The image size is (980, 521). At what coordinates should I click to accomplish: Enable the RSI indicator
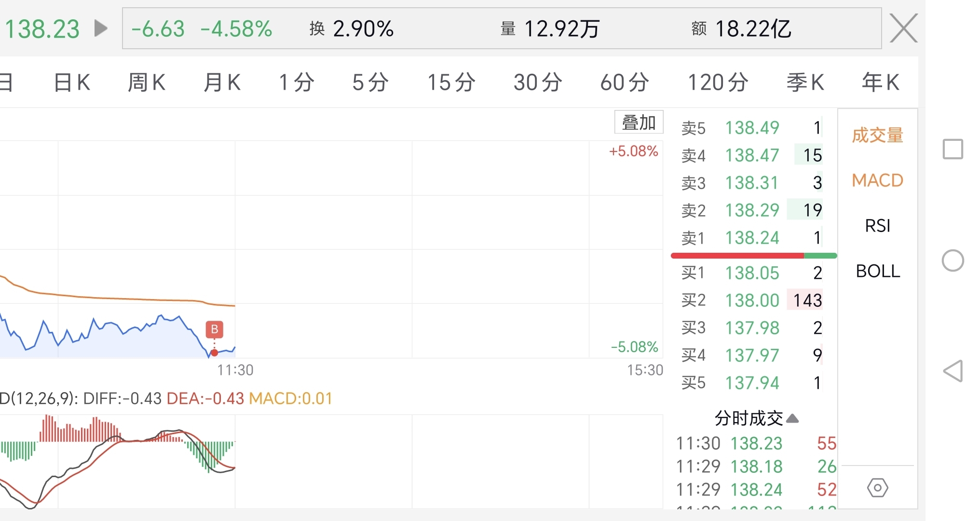pos(877,226)
